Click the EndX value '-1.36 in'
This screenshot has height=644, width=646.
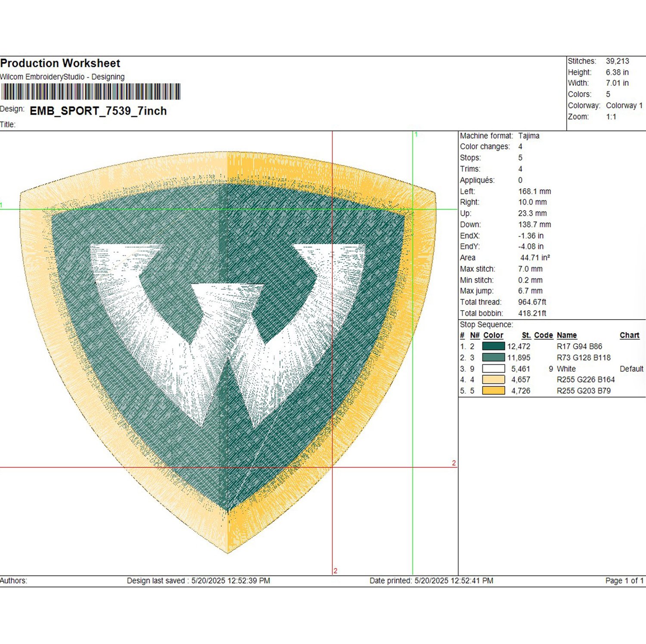[x=531, y=236]
